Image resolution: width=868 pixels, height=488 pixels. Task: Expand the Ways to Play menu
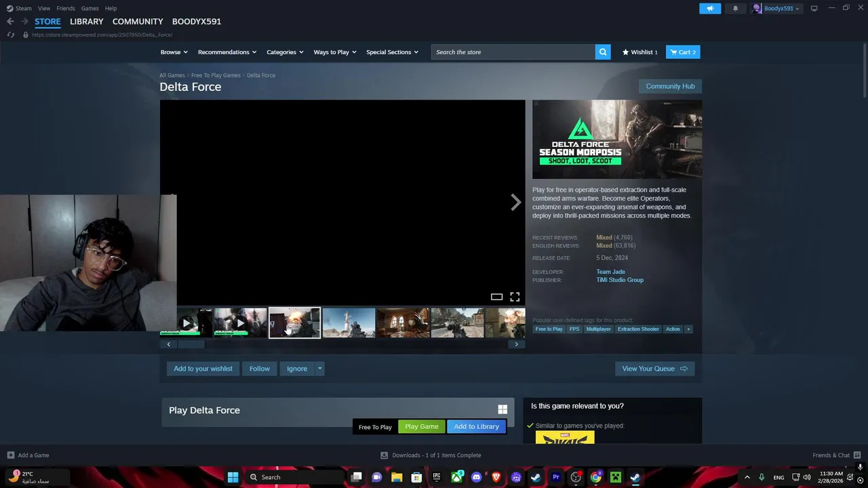pos(335,52)
